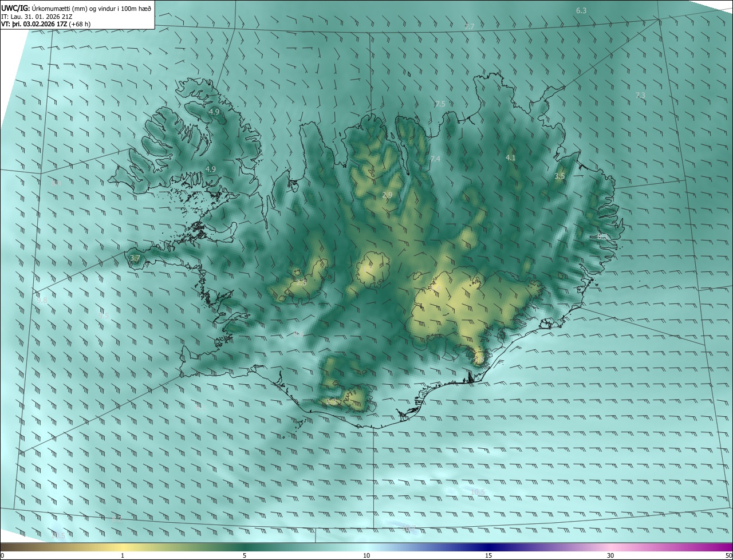Click the 9.5 value label
Screen dimensions: 733x560
tap(104, 316)
